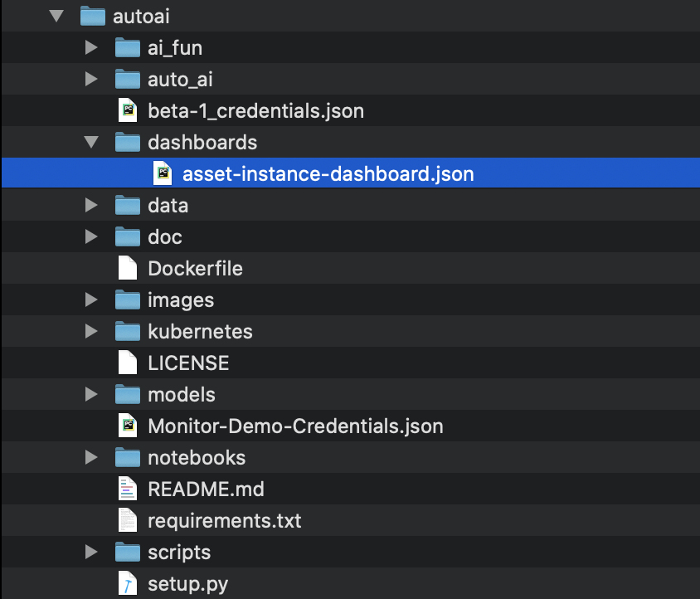Expand the images folder arrow
This screenshot has width=700, height=599.
coord(91,299)
